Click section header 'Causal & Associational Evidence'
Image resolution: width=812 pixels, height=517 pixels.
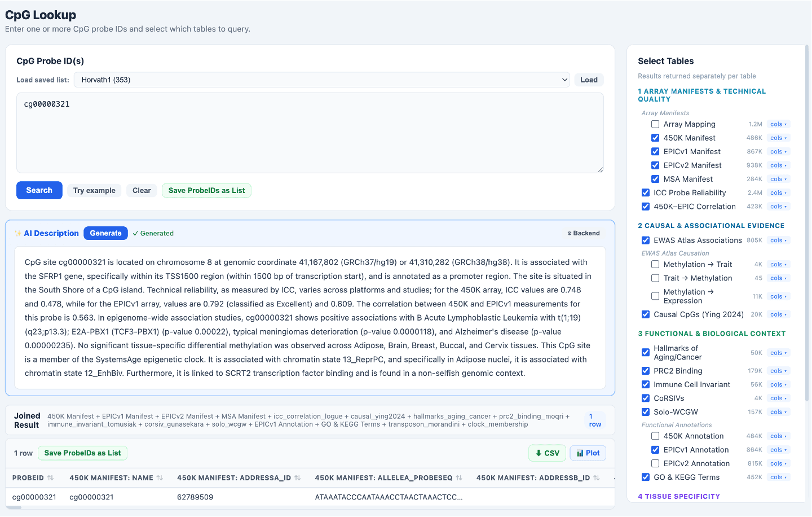pos(711,226)
